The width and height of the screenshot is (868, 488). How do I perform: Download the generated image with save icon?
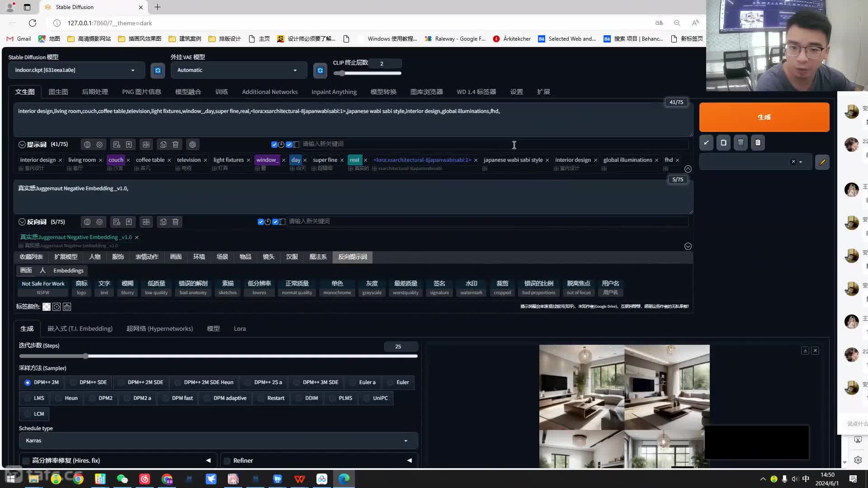(805, 351)
